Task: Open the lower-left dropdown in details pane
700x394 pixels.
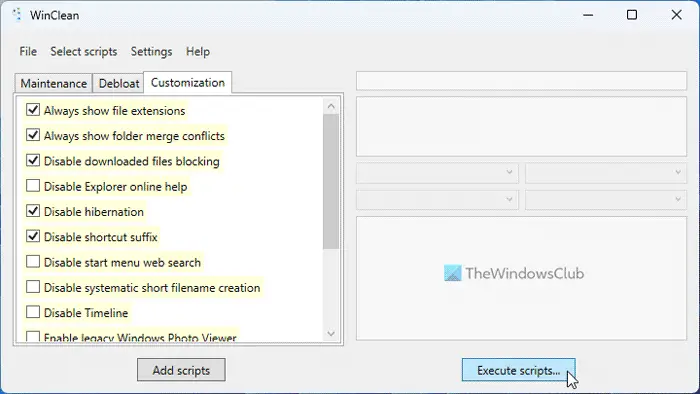Action: click(437, 199)
